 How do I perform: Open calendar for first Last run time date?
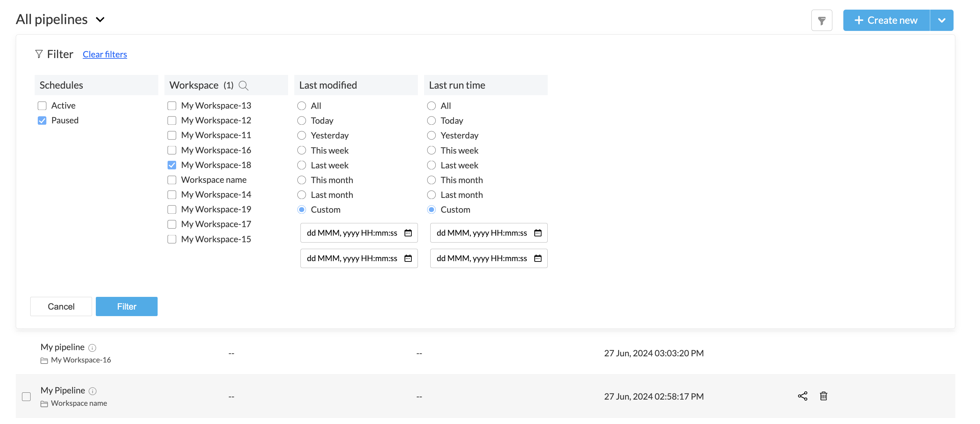point(537,233)
